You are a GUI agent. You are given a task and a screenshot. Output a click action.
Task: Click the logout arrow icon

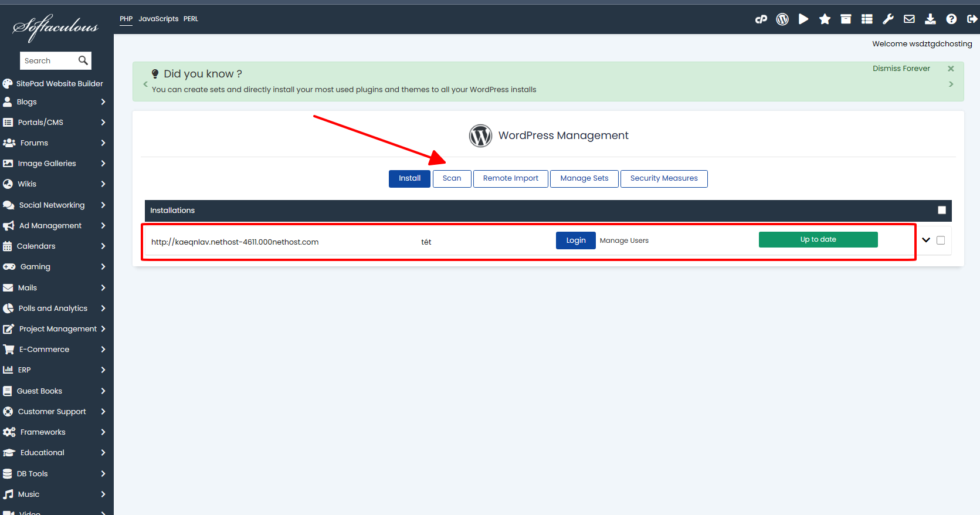972,19
